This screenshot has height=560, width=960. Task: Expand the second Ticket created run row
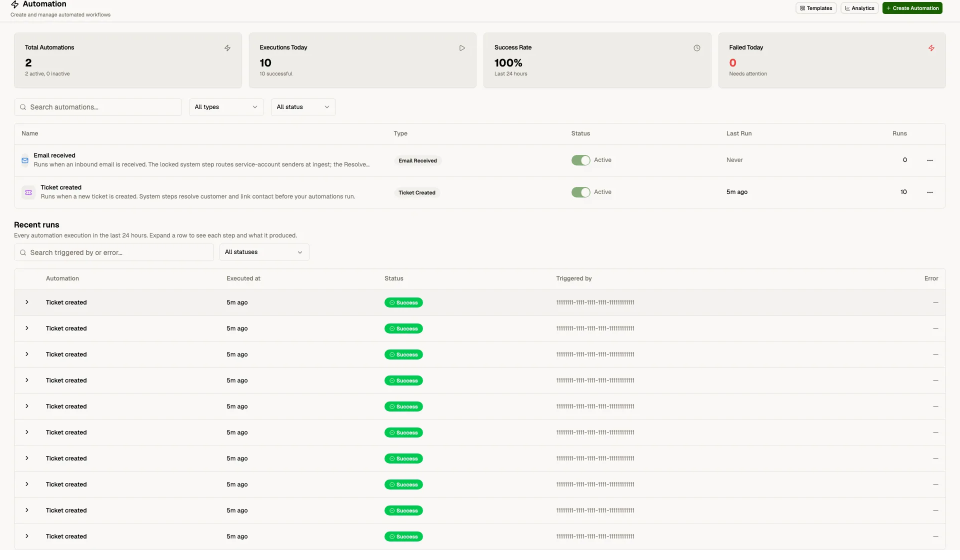27,328
